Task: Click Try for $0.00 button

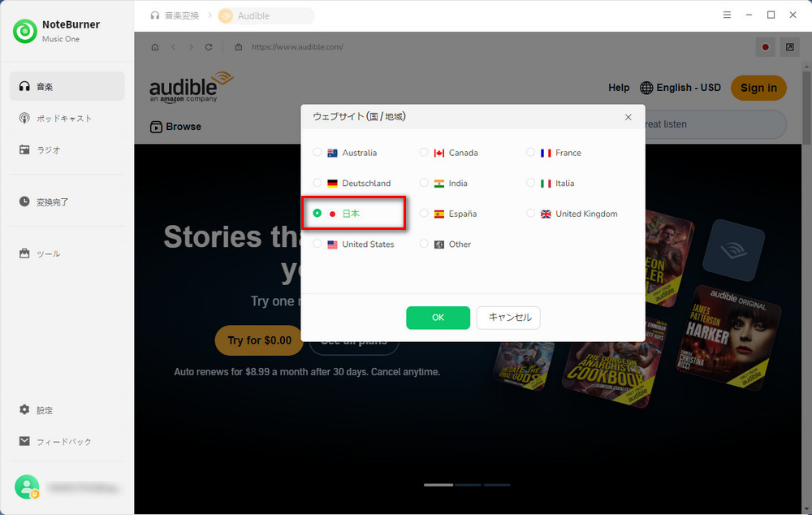Action: 259,340
